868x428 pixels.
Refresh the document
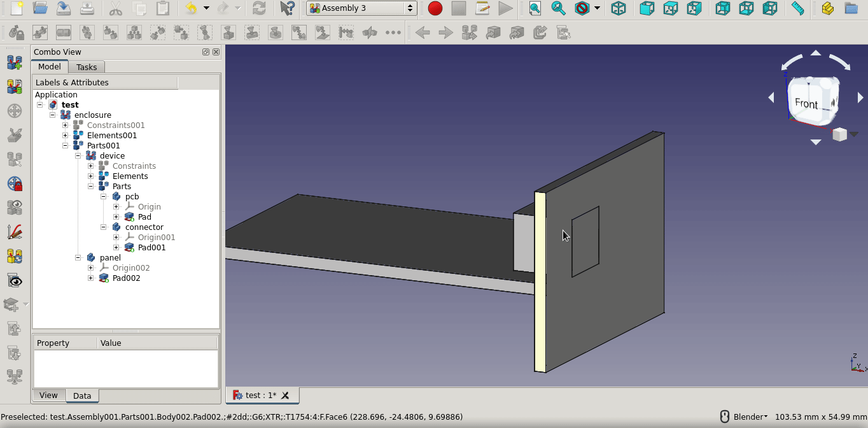click(x=258, y=8)
